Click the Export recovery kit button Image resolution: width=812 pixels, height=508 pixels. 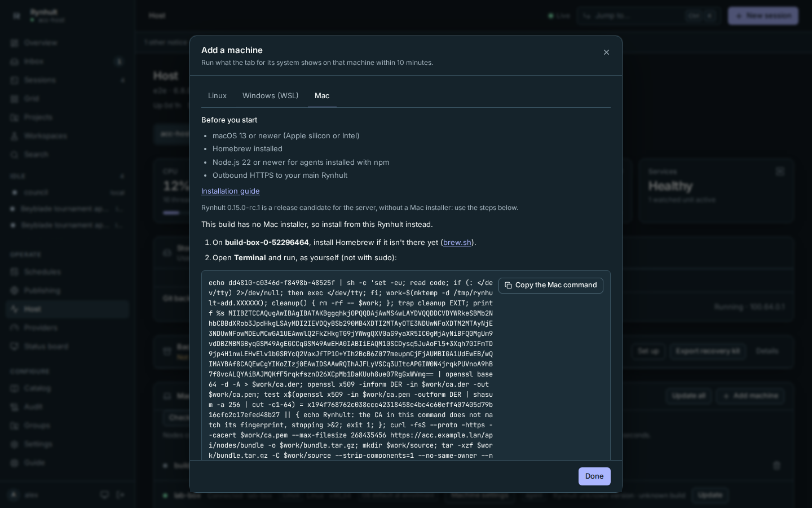pos(708,351)
